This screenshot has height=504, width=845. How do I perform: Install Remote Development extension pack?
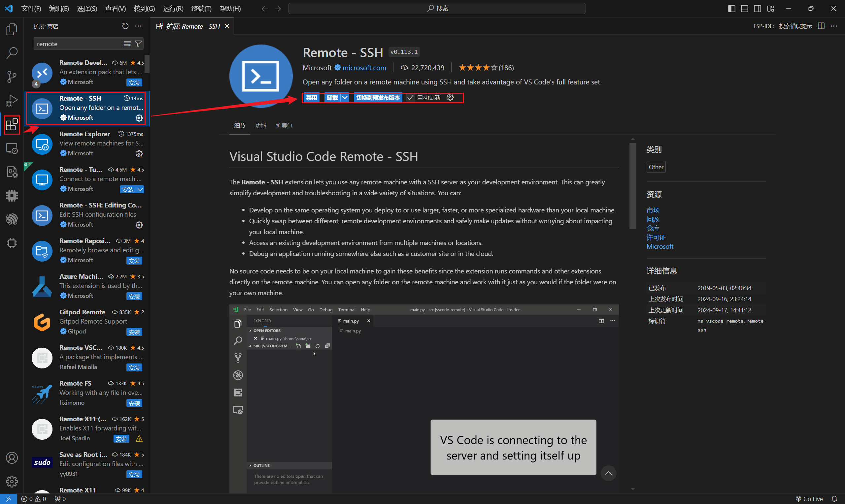coord(134,82)
